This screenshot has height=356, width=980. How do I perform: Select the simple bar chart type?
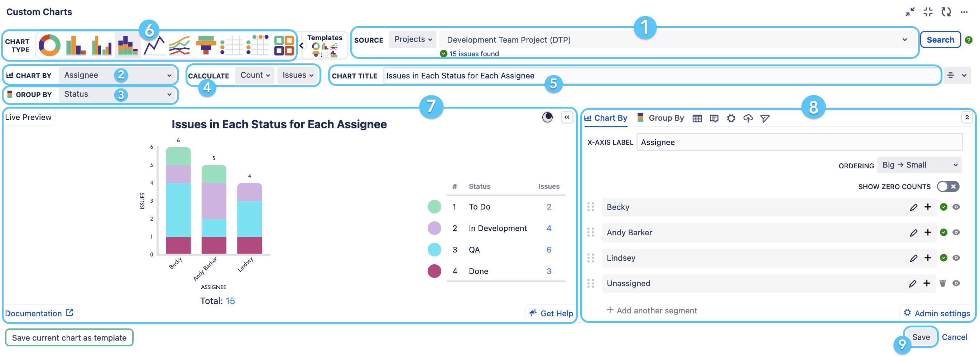(x=75, y=45)
